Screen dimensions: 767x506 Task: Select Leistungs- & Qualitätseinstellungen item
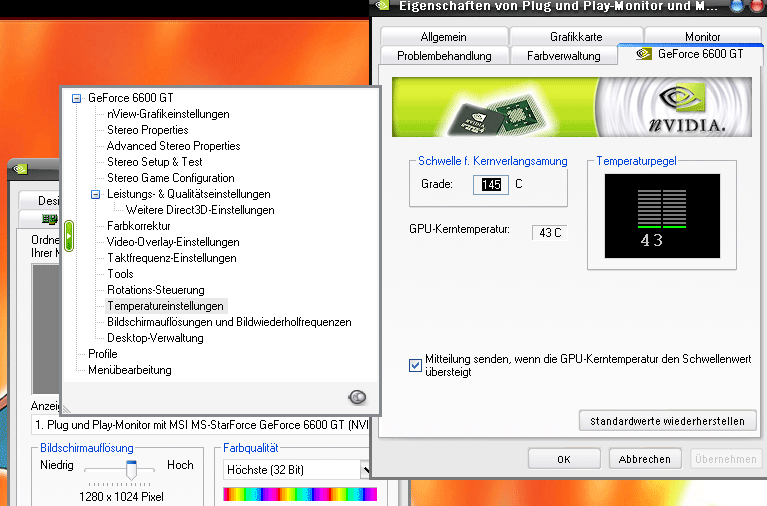189,194
